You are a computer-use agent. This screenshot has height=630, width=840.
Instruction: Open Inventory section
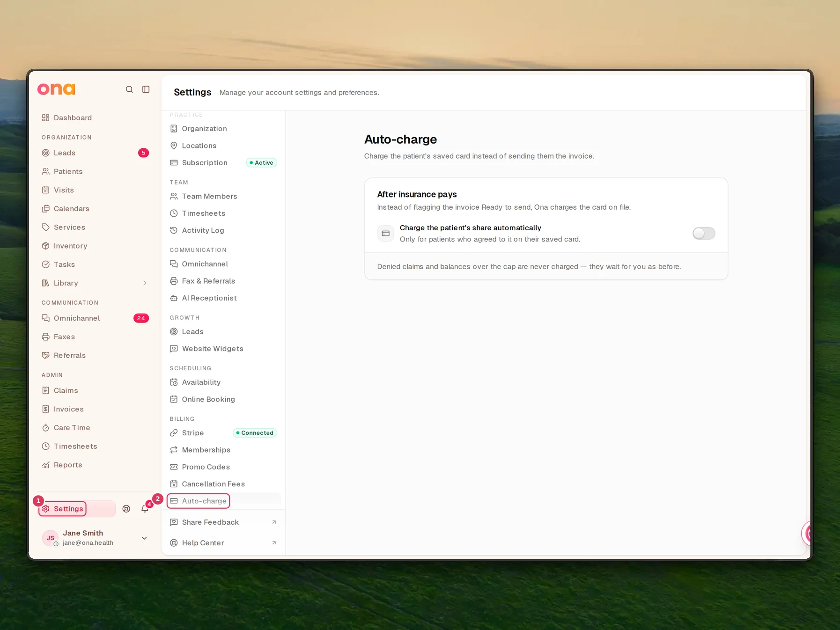(x=95, y=246)
